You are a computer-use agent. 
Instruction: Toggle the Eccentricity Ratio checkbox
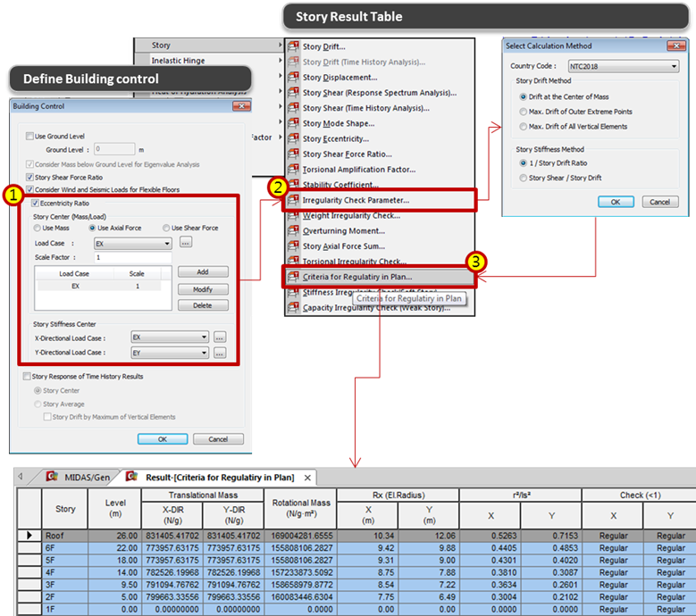35,204
